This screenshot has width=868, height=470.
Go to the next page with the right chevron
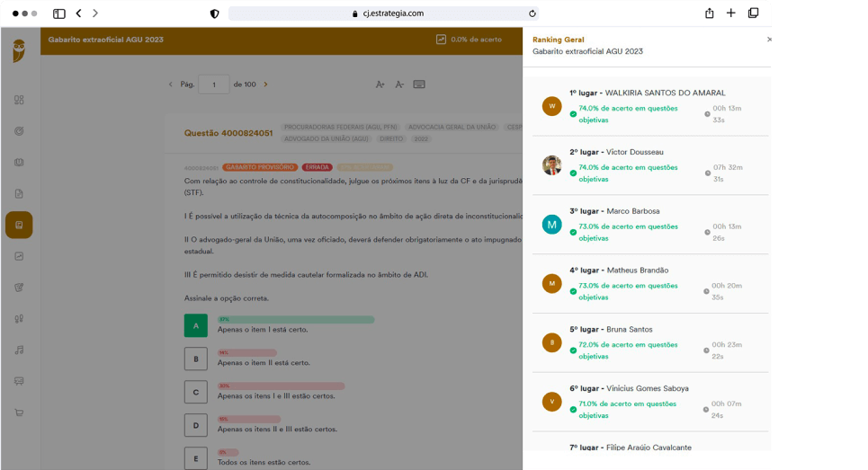coord(265,84)
